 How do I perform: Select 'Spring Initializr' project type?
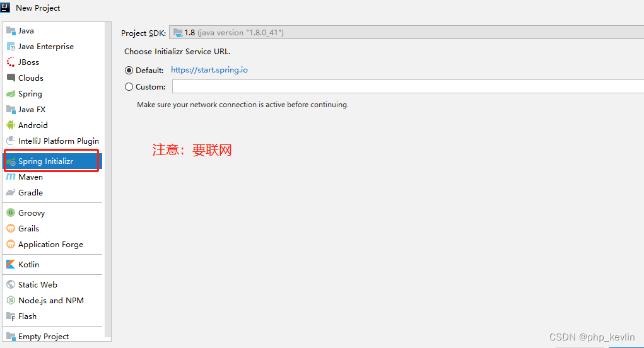pos(52,161)
